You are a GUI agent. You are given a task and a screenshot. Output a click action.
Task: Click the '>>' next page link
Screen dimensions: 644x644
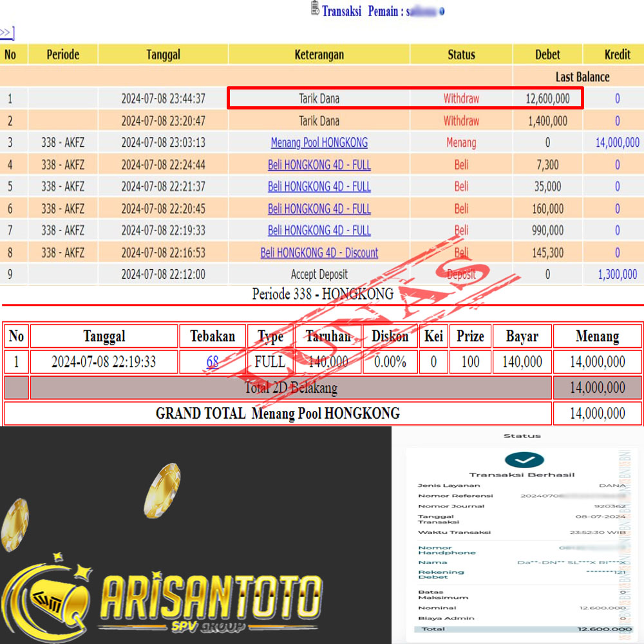(5, 32)
